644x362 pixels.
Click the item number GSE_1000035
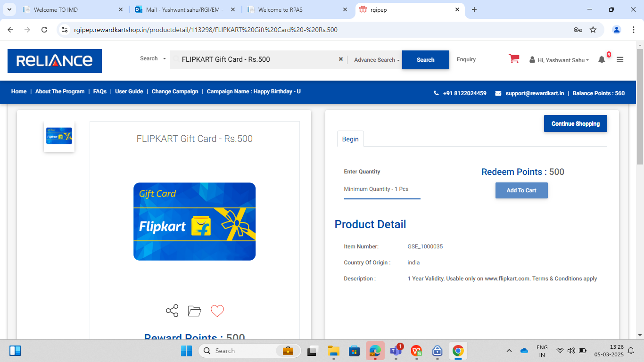[425, 247]
